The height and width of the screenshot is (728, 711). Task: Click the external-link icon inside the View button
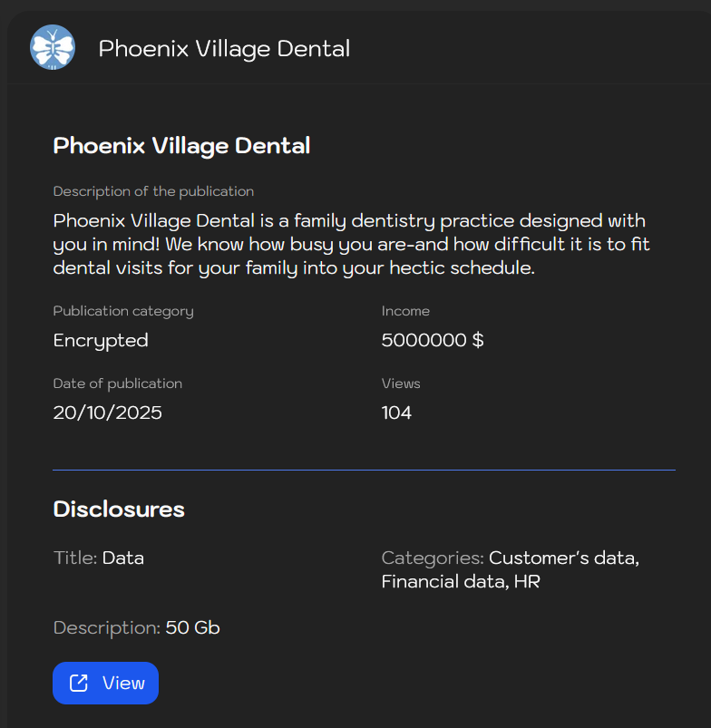click(78, 683)
